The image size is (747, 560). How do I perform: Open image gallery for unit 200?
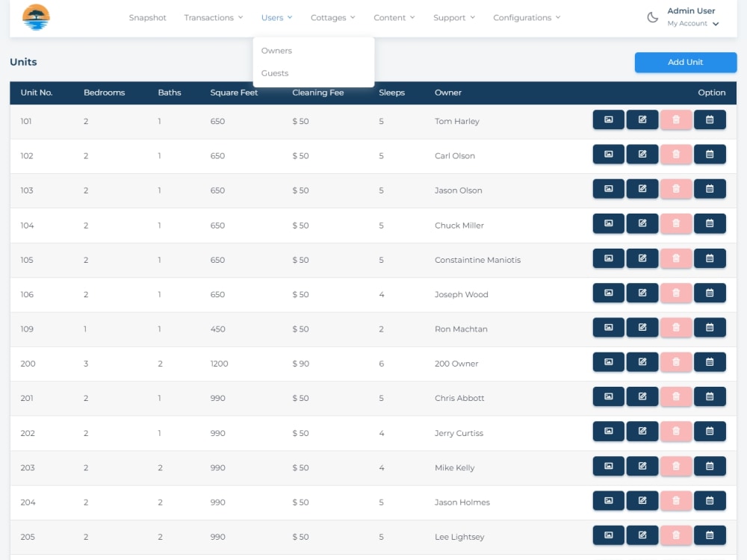(608, 362)
